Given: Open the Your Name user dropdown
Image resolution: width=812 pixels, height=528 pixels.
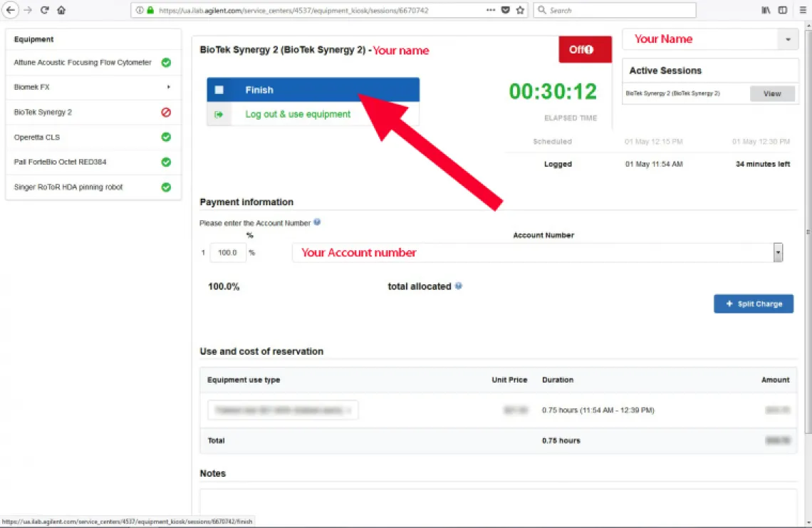Looking at the screenshot, I should click(x=787, y=40).
